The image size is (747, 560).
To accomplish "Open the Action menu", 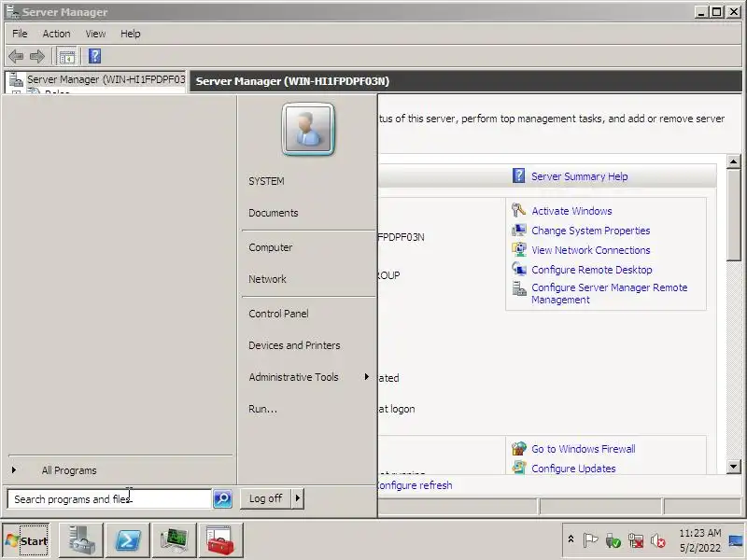I will click(56, 34).
